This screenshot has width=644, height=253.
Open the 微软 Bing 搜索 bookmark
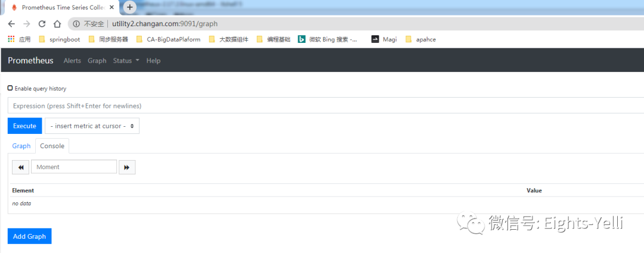(328, 39)
